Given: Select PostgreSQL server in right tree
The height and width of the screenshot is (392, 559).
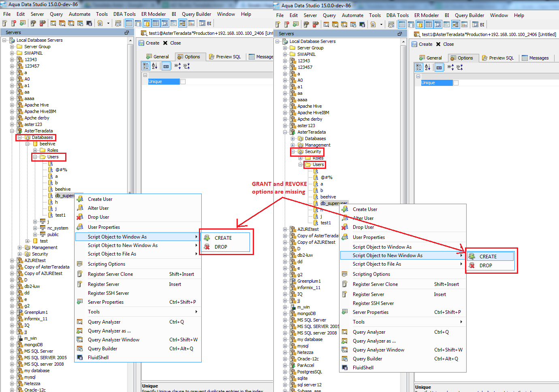Looking at the screenshot, I should click(309, 372).
